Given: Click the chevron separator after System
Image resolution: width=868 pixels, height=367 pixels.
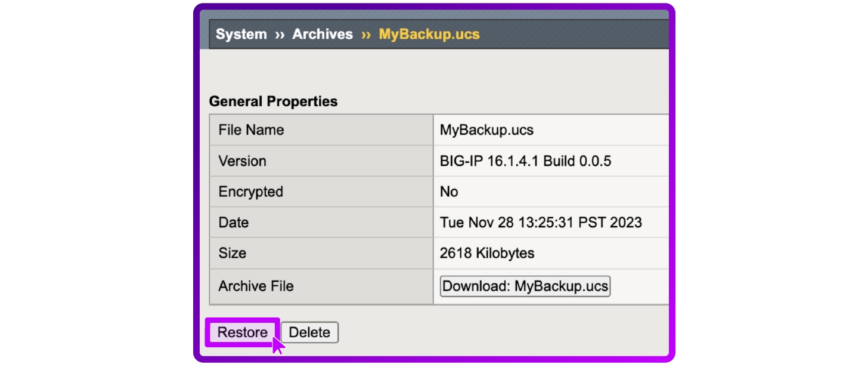Looking at the screenshot, I should point(280,35).
